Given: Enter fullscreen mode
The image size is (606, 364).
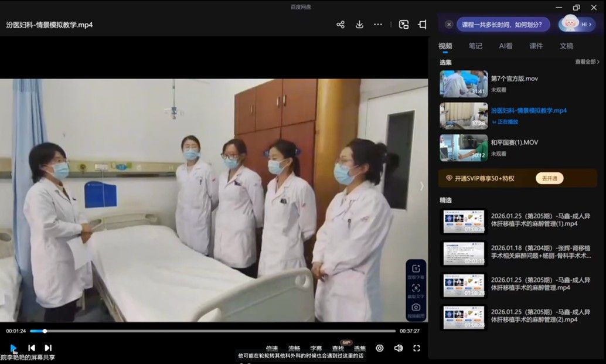Looking at the screenshot, I should [417, 348].
